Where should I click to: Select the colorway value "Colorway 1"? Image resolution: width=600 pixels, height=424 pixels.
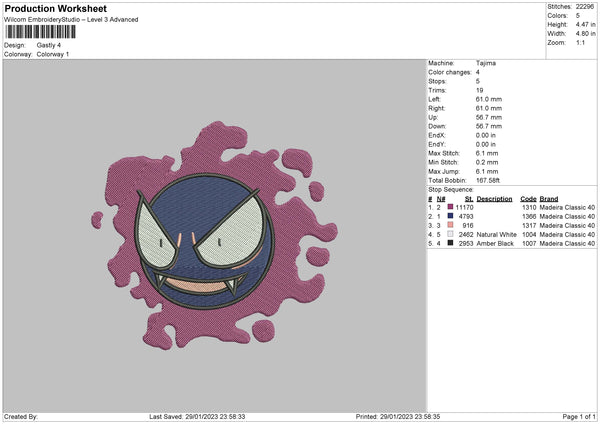point(53,54)
